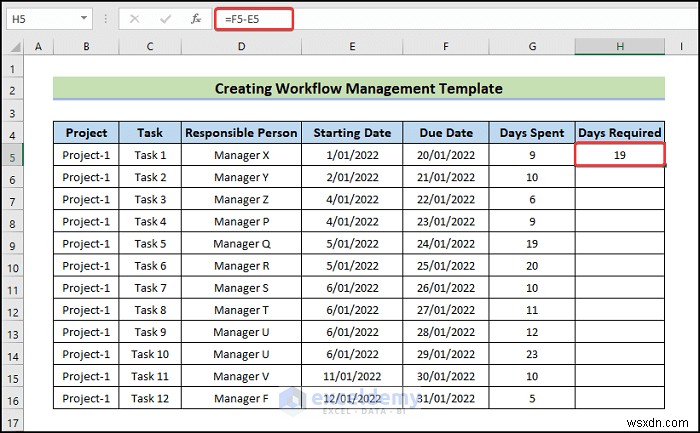Select cell H5 with value 19
The height and width of the screenshot is (433, 700).
coord(620,155)
